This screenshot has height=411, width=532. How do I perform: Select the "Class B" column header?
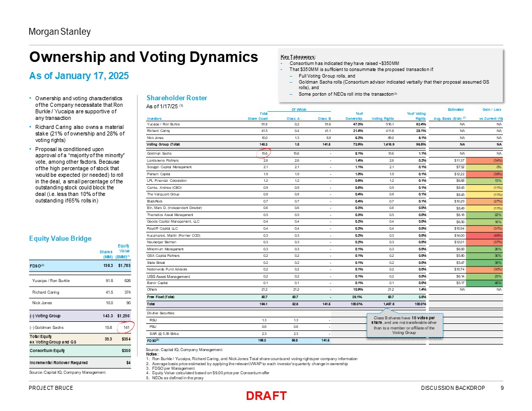[x=324, y=119]
